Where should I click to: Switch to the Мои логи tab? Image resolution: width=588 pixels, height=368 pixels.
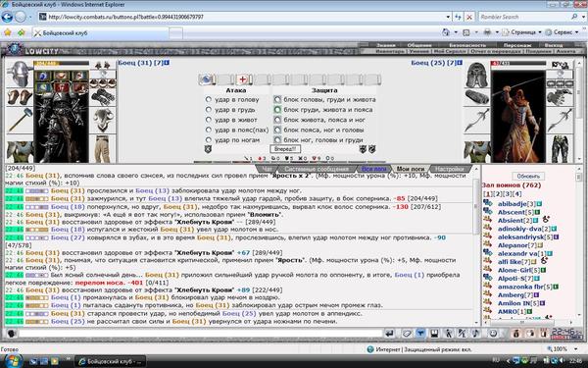coord(411,169)
